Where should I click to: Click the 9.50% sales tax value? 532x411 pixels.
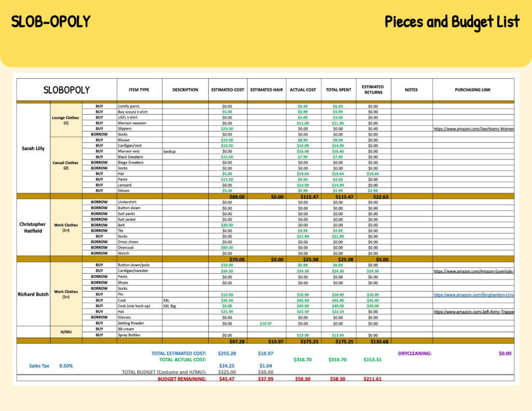(x=65, y=366)
